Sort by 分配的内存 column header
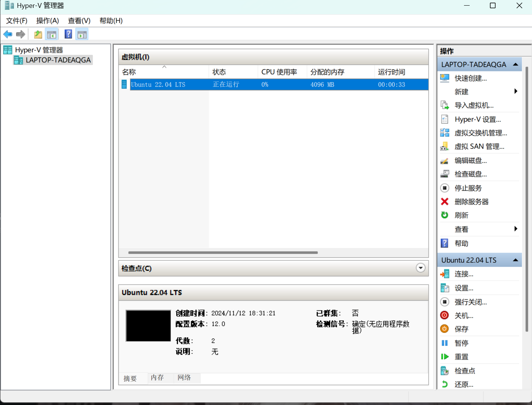Image resolution: width=532 pixels, height=405 pixels. [340, 72]
